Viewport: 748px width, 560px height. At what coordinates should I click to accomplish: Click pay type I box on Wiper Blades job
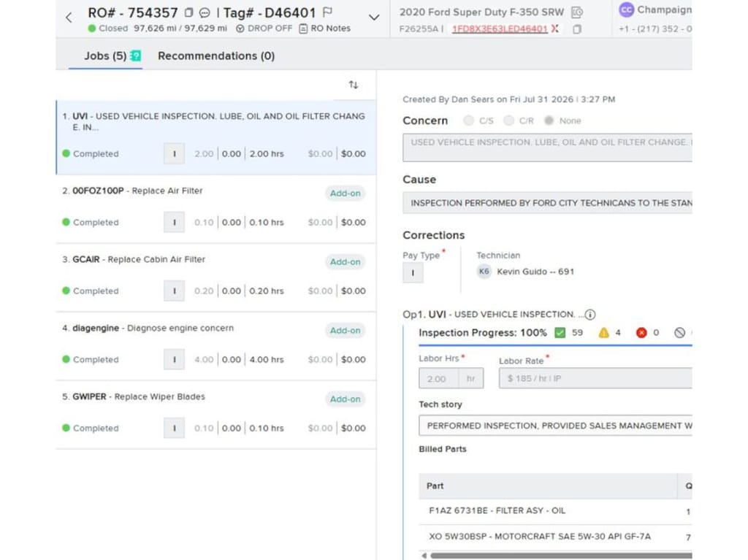(174, 429)
